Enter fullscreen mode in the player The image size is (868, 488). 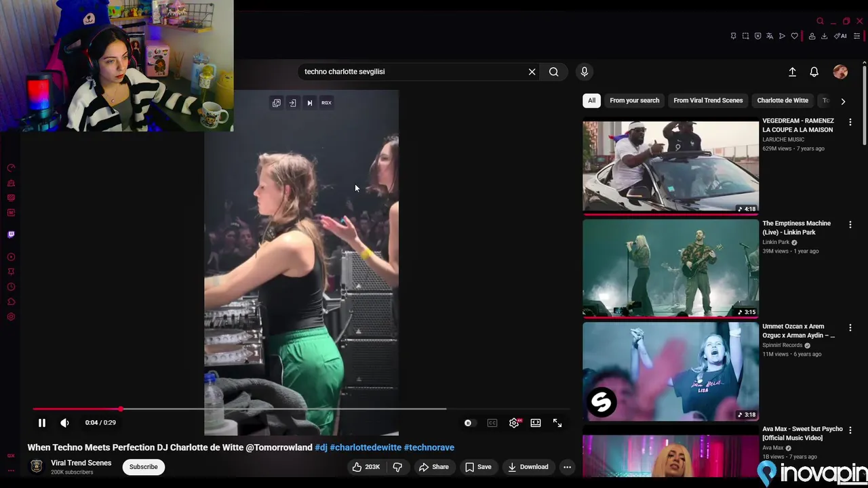pos(557,423)
